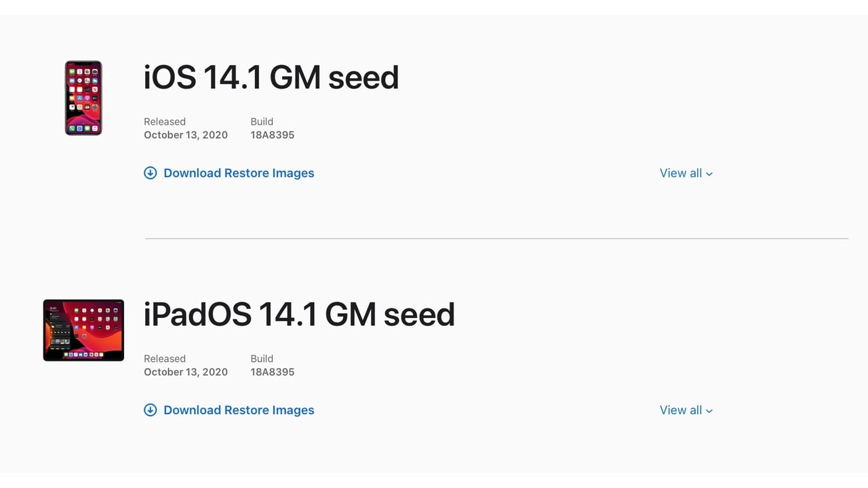
Task: Click the iOS build number 18A8395
Action: point(273,135)
